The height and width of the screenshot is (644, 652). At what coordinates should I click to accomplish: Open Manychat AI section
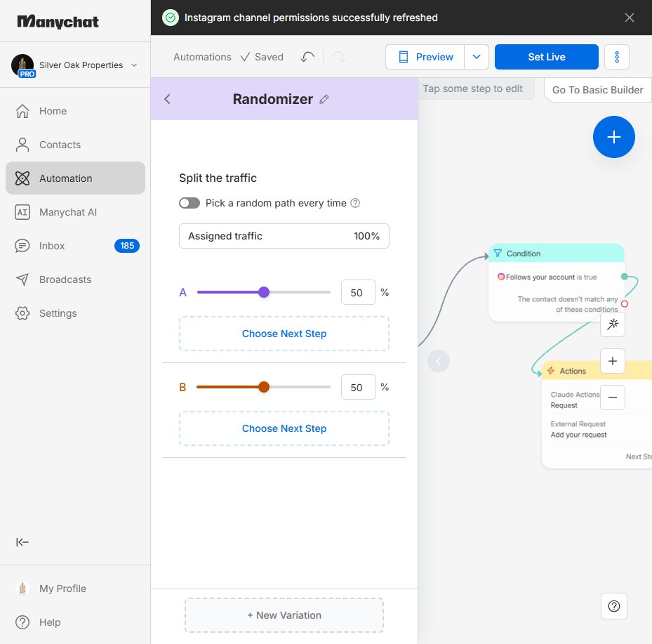[x=75, y=212]
